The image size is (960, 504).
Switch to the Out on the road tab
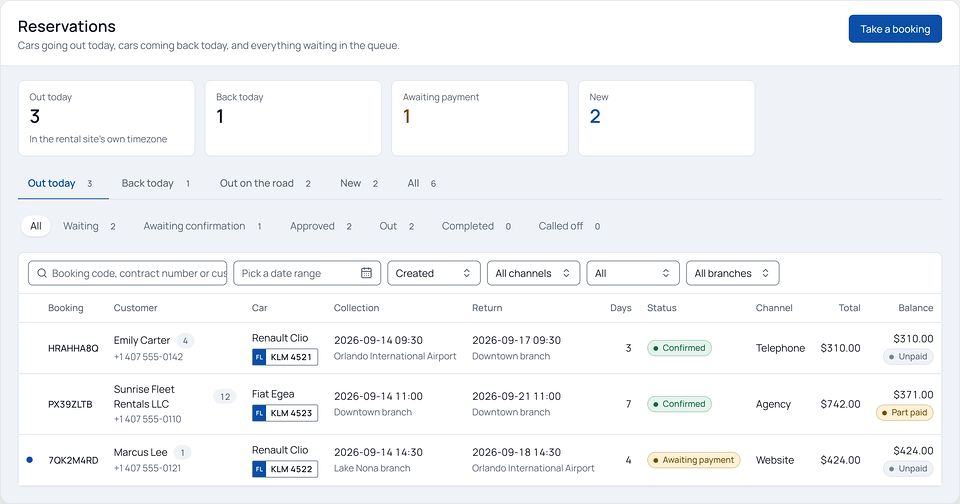point(266,184)
